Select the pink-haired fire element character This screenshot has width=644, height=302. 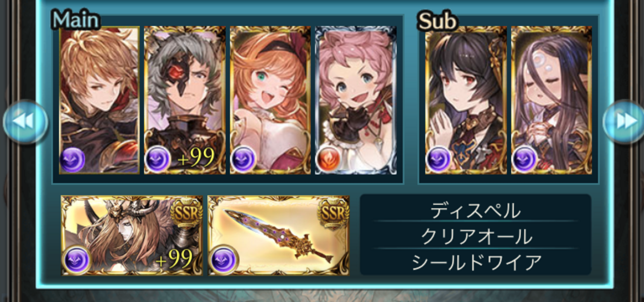coord(356,101)
